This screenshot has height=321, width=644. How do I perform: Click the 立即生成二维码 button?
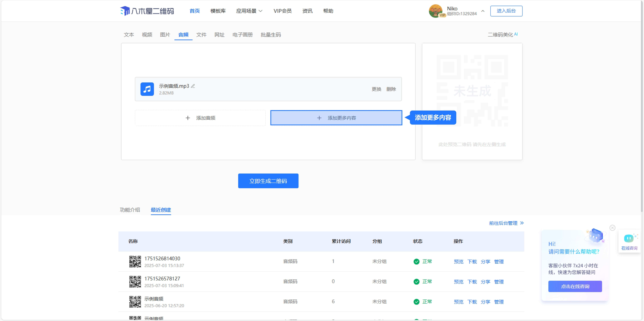pyautogui.click(x=268, y=181)
